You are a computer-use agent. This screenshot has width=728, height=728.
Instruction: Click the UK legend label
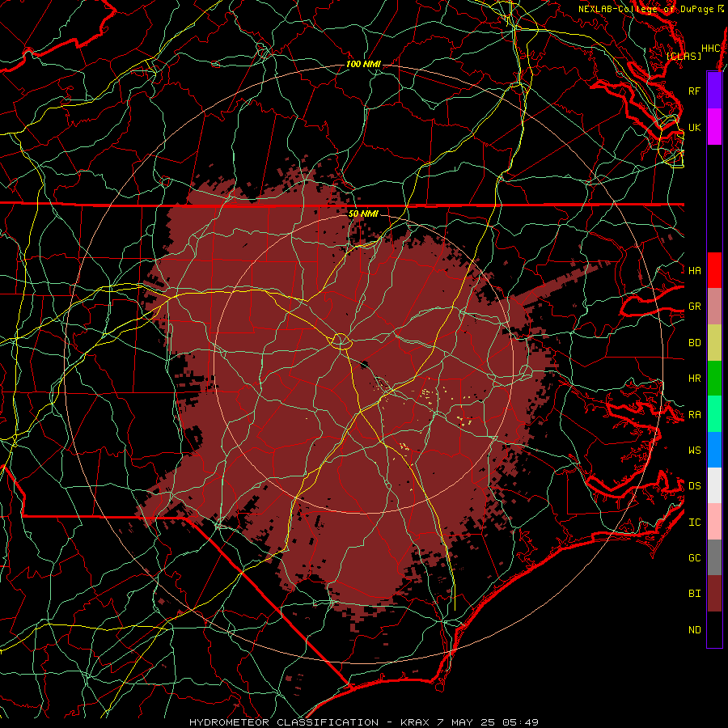(694, 127)
